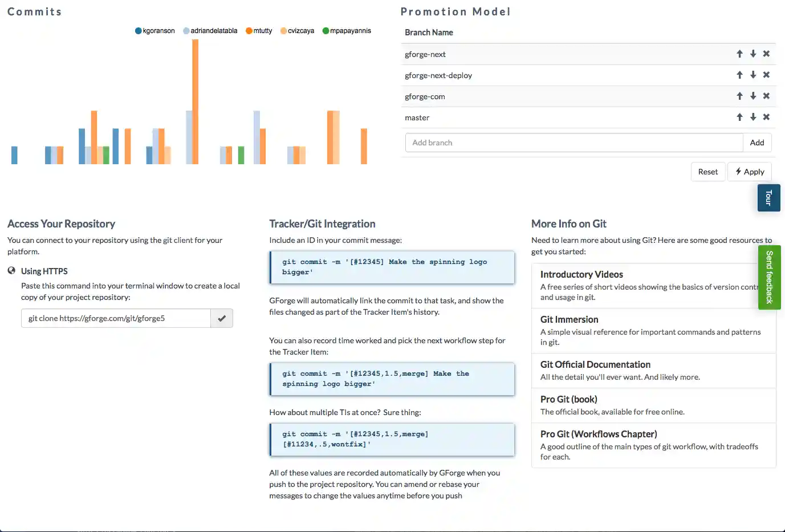Click inside the Add branch input field

click(570, 143)
